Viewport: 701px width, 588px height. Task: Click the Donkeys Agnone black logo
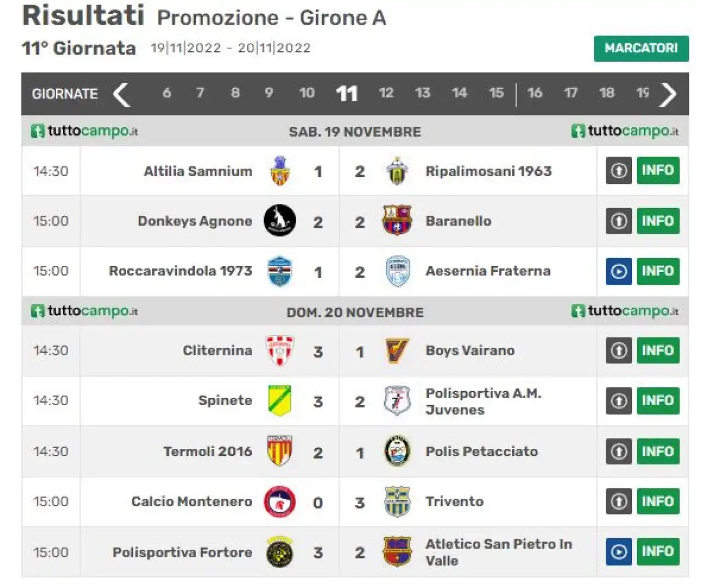click(280, 221)
